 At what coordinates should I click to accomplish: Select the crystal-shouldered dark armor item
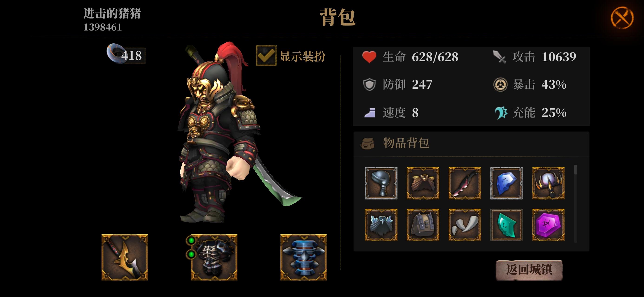pyautogui.click(x=381, y=225)
